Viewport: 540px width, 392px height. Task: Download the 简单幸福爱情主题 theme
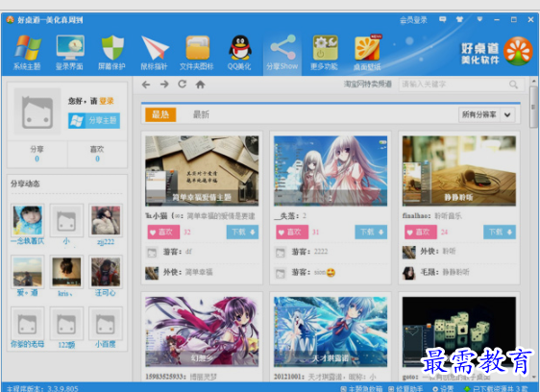click(x=242, y=233)
